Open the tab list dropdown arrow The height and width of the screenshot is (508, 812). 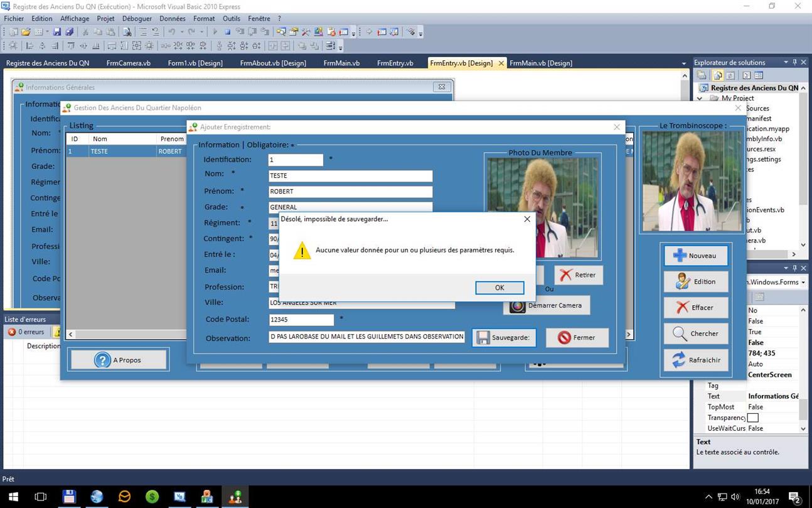(x=684, y=63)
